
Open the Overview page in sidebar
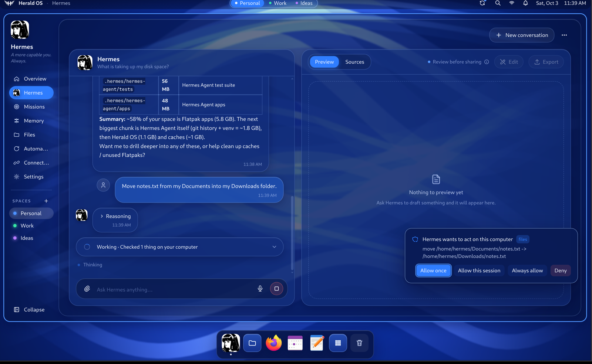[31, 79]
